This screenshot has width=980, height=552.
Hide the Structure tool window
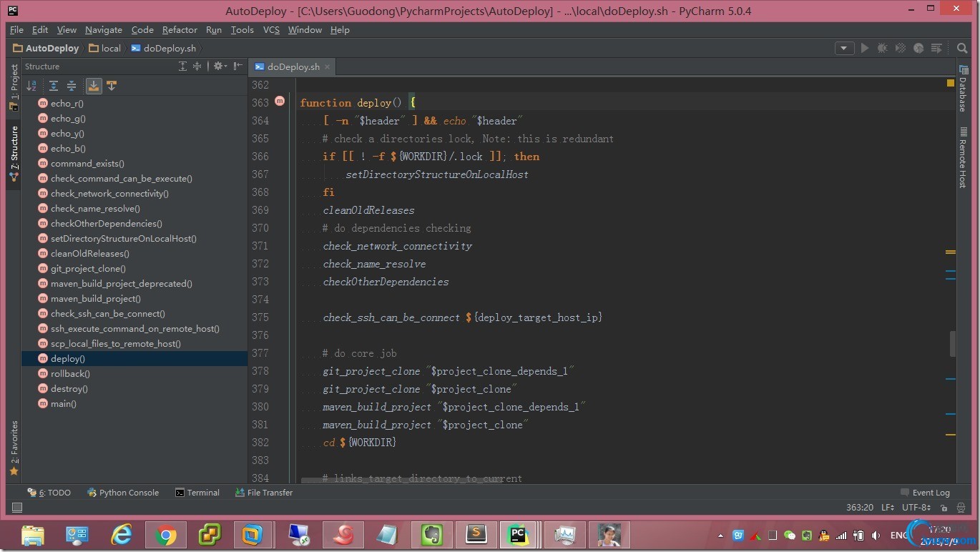[x=238, y=66]
